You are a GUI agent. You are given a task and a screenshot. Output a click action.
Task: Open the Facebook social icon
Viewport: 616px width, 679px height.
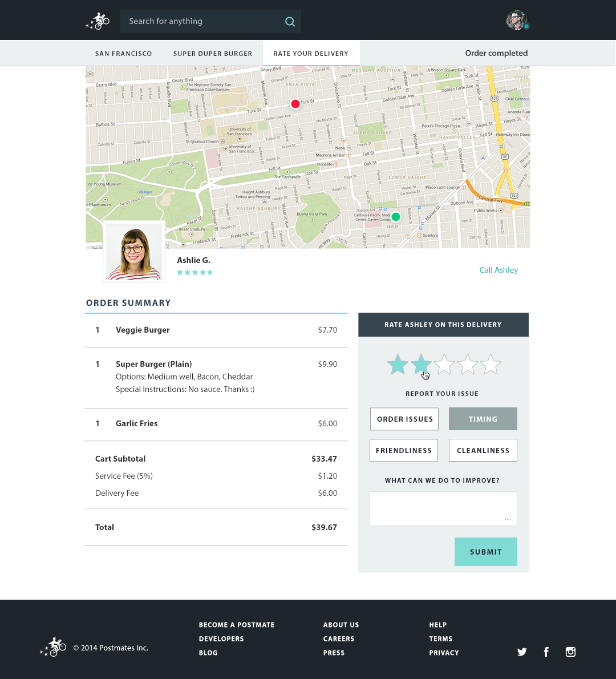pos(546,652)
